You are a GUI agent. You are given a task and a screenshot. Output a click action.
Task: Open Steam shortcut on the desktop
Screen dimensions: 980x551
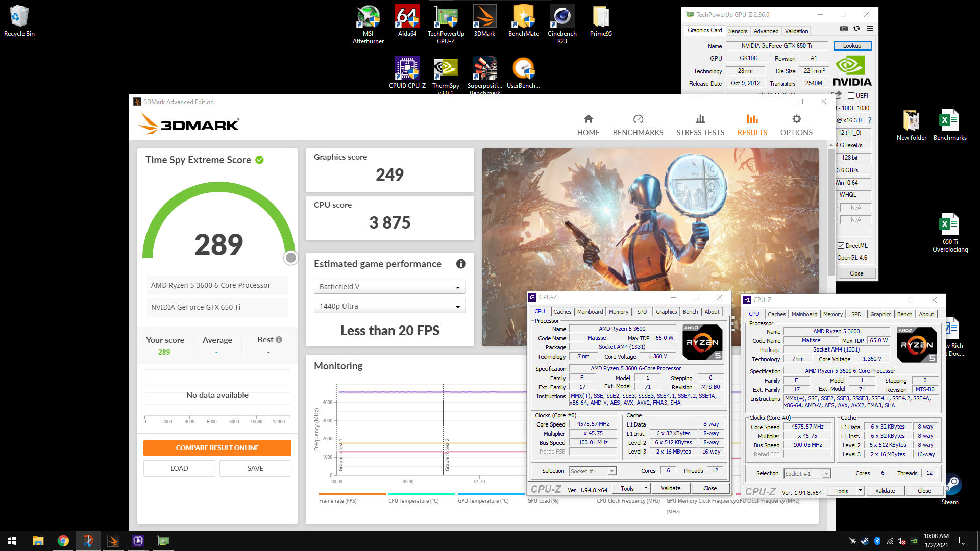pos(951,490)
